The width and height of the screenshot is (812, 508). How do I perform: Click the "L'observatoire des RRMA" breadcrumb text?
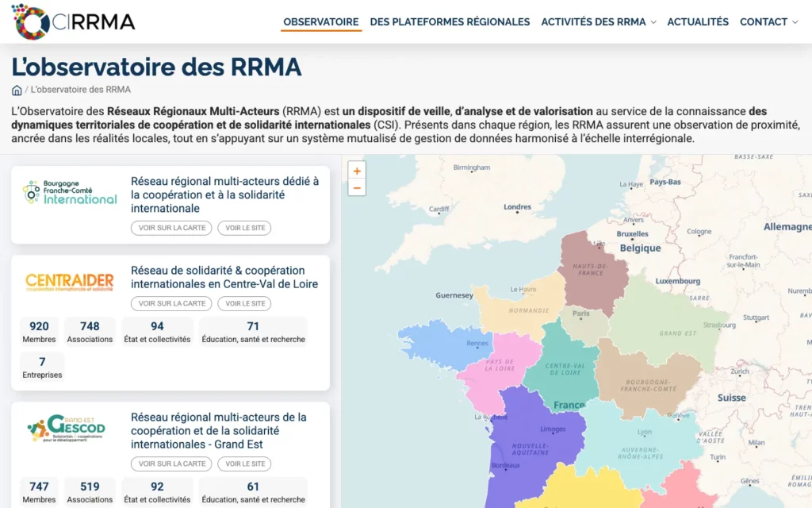81,90
